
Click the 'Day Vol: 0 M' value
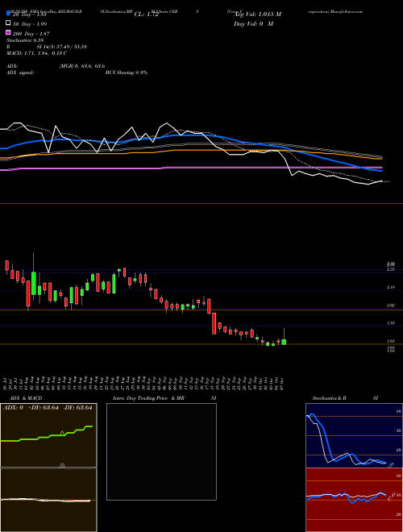[x=253, y=23]
